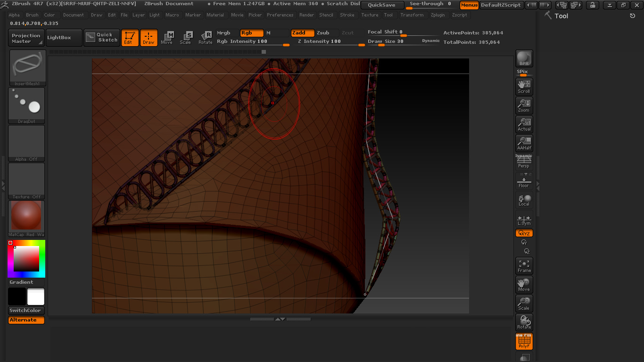Toggle XYZ rotation mode
The width and height of the screenshot is (644, 362).
pos(524,233)
